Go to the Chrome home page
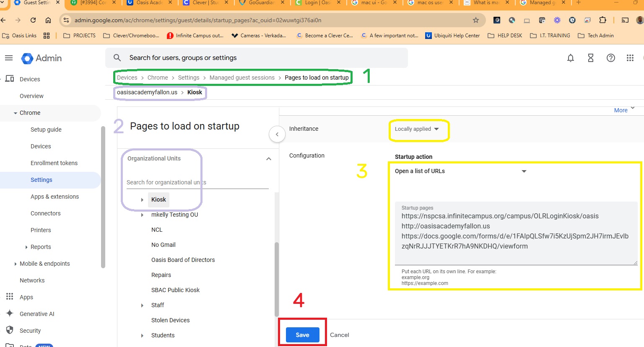 coord(48,20)
